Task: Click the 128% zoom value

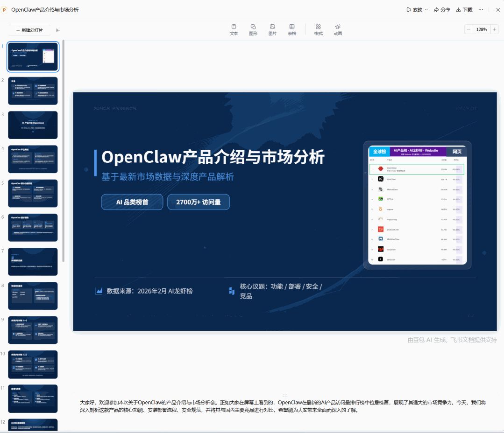Action: [482, 29]
